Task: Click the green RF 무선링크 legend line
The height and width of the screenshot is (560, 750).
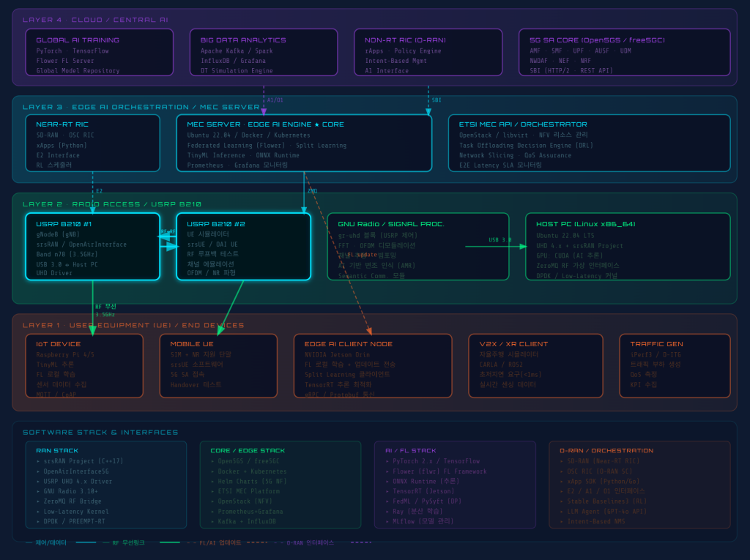Action: click(x=169, y=542)
